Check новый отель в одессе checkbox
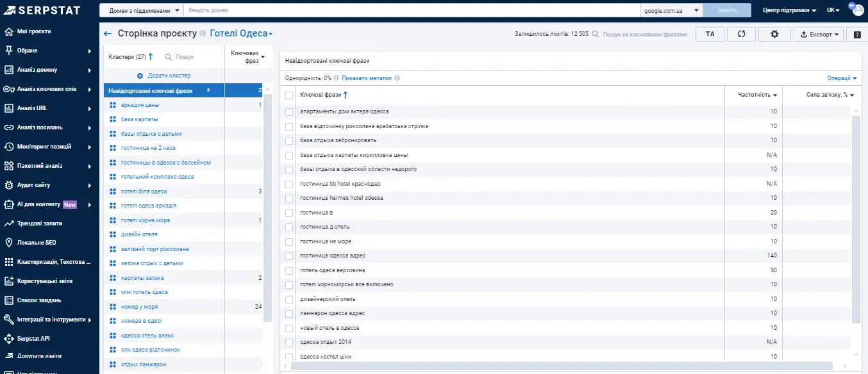The width and height of the screenshot is (868, 374). coord(289,328)
